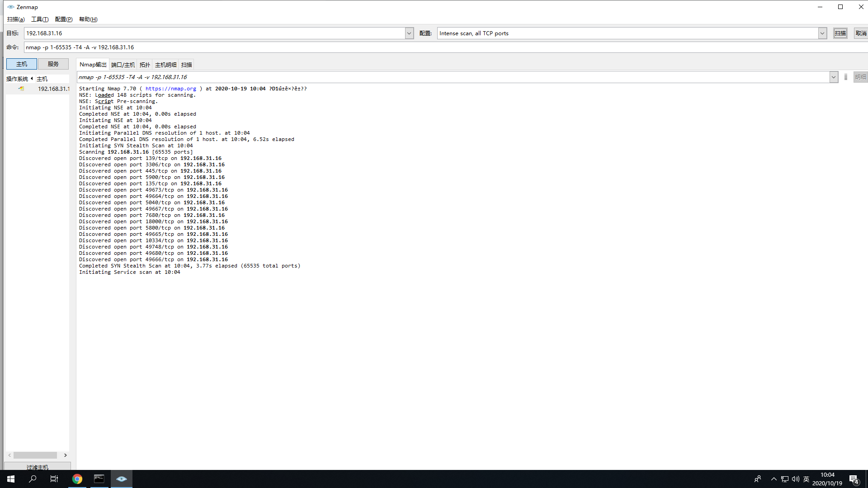Toggle the 服务 services view button

point(53,64)
